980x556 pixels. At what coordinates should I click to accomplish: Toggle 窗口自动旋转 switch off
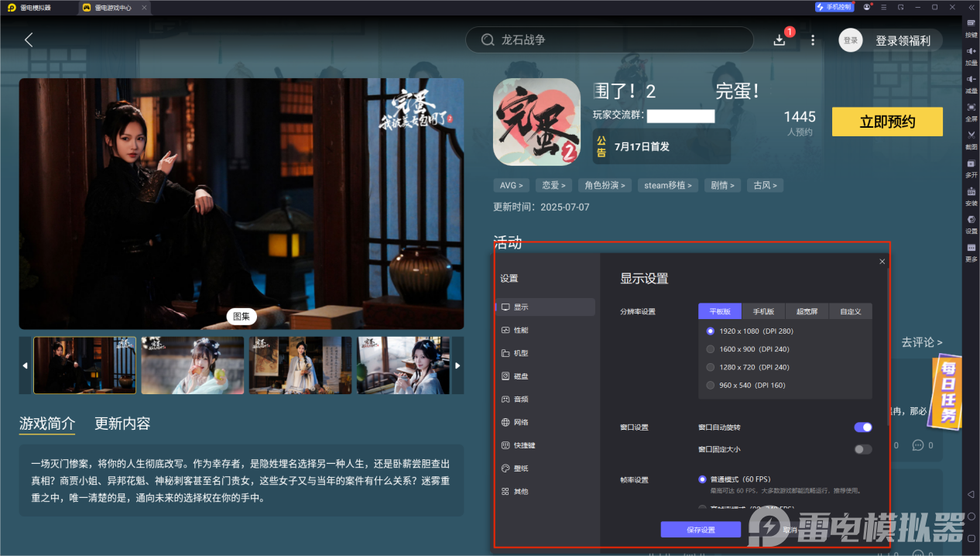(x=862, y=427)
